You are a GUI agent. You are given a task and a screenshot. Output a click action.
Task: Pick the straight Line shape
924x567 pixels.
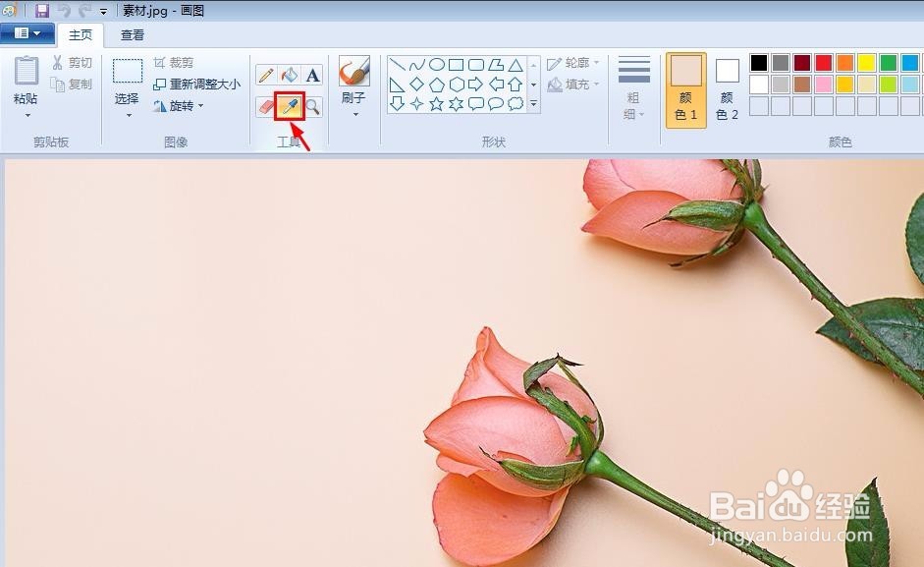(397, 64)
